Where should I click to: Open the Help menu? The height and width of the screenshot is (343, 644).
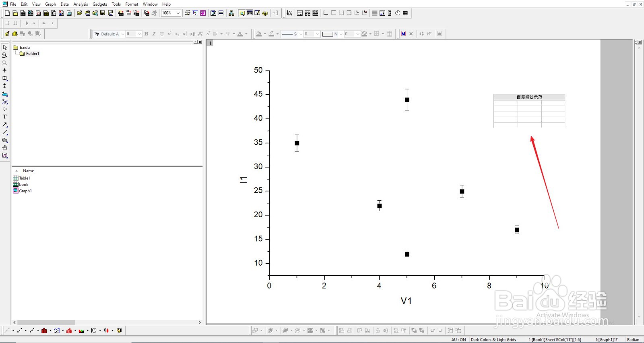coord(166,4)
